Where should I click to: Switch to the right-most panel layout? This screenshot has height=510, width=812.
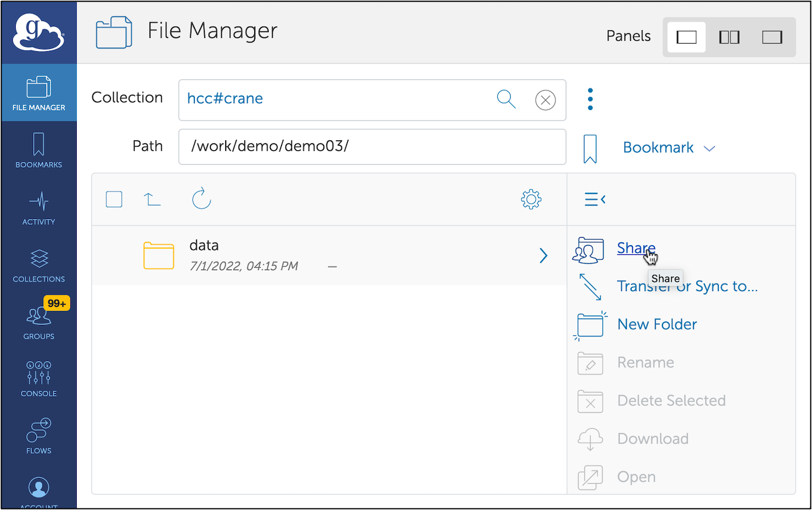click(772, 37)
